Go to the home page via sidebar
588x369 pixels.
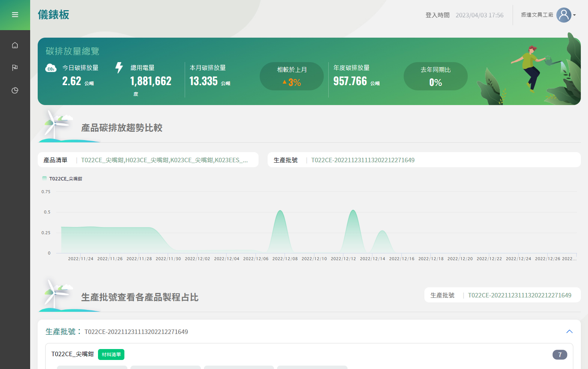(x=15, y=45)
